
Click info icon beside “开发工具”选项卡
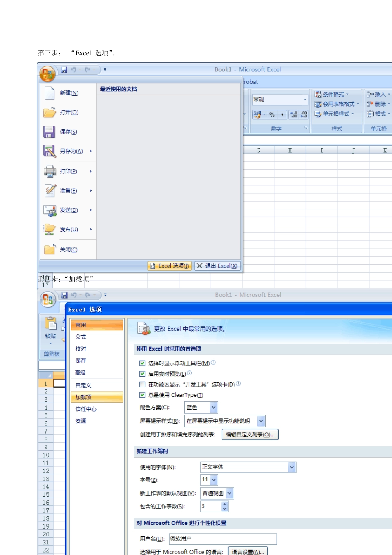(x=238, y=384)
